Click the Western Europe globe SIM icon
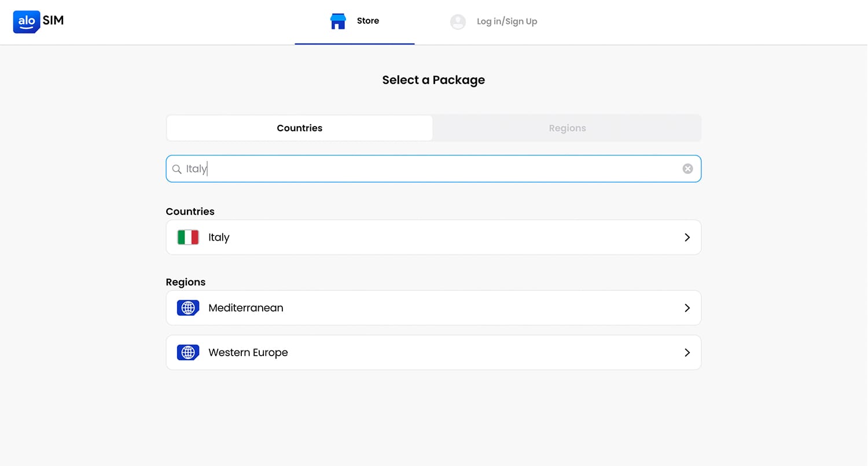The height and width of the screenshot is (466, 868). point(188,353)
